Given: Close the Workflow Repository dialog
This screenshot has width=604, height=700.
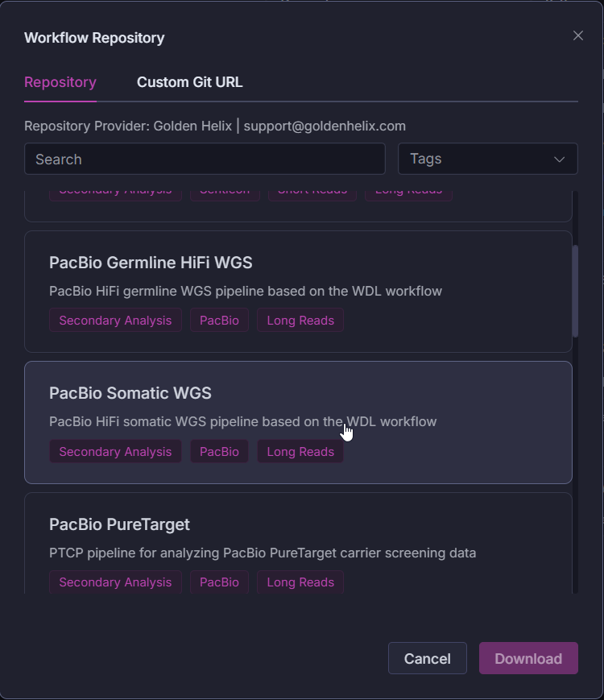Looking at the screenshot, I should coord(577,35).
